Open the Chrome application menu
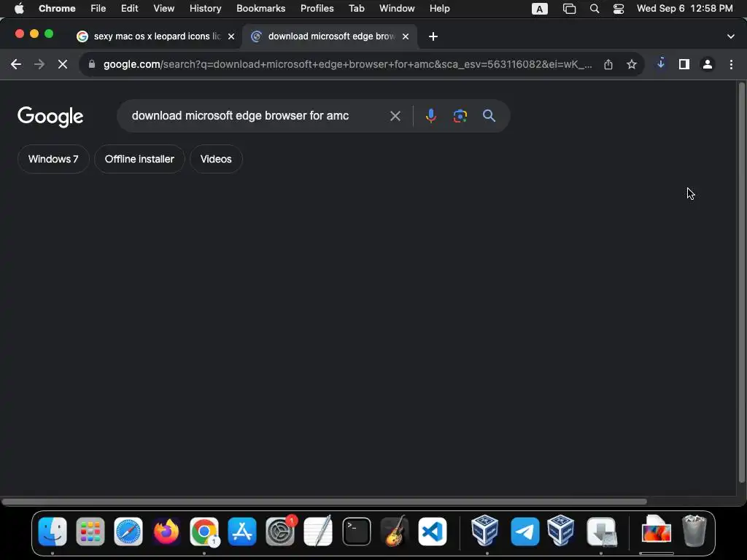The width and height of the screenshot is (747, 560). coord(57,9)
